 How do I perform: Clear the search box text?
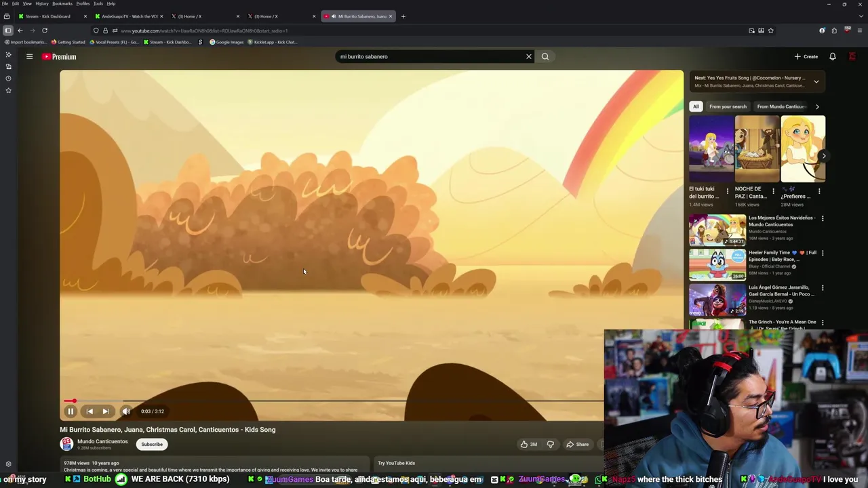(529, 57)
